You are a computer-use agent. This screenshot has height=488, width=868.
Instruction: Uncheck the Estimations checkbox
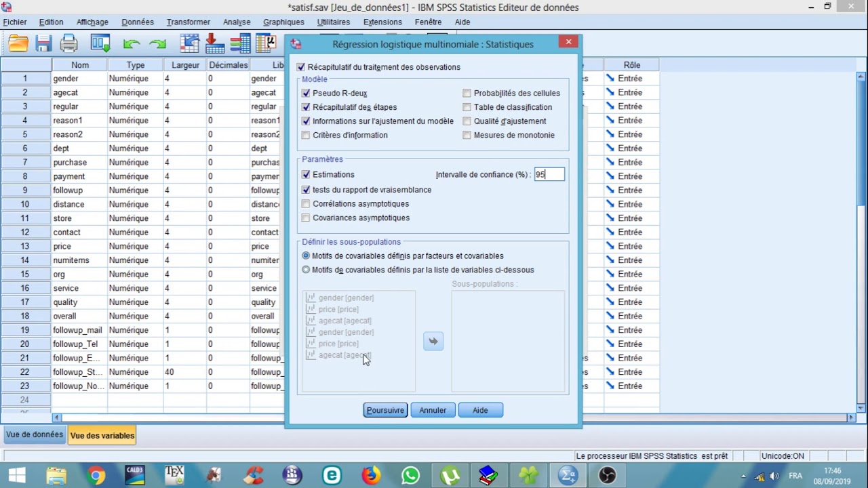[x=306, y=174]
